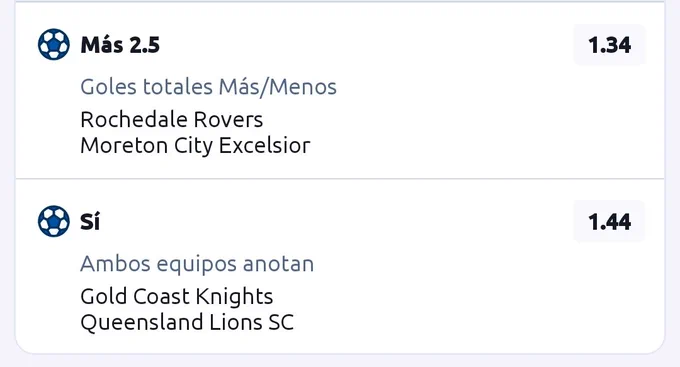
Task: Click the Goles totales Más/Menos market label
Action: [209, 87]
